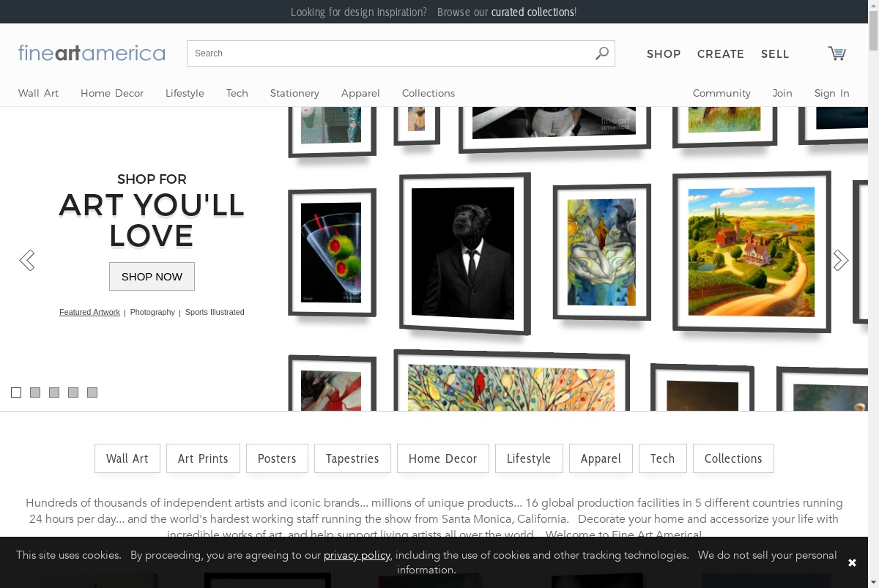Open Collections in the navigation bar
This screenshot has height=588, width=879.
click(429, 93)
